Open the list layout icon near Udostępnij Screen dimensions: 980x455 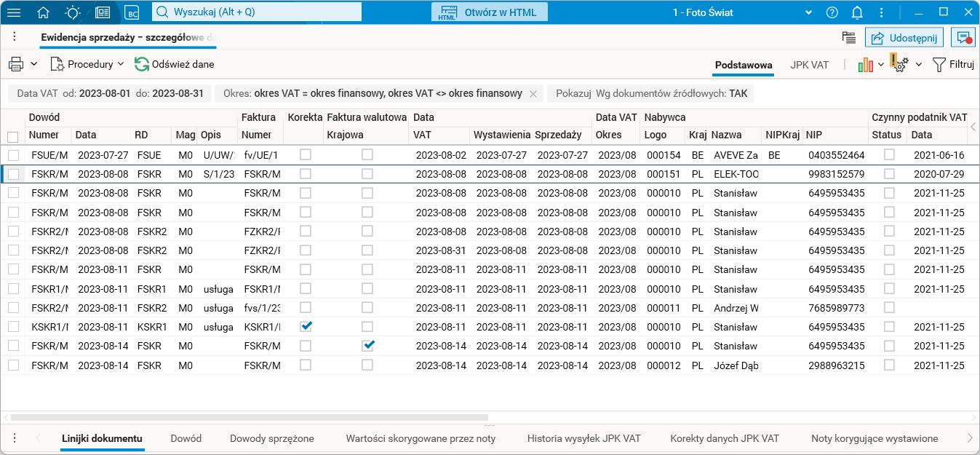coord(848,37)
